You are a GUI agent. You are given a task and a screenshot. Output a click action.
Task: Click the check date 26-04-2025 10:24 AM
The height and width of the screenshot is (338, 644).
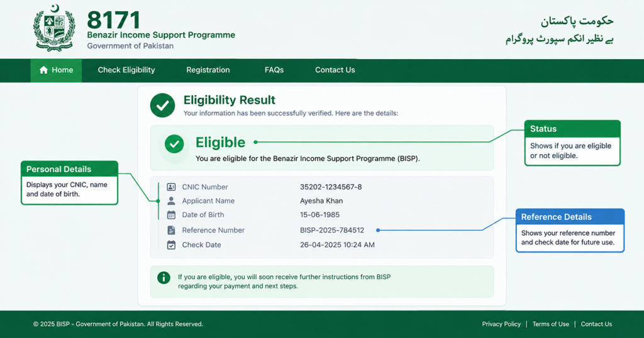tap(337, 245)
